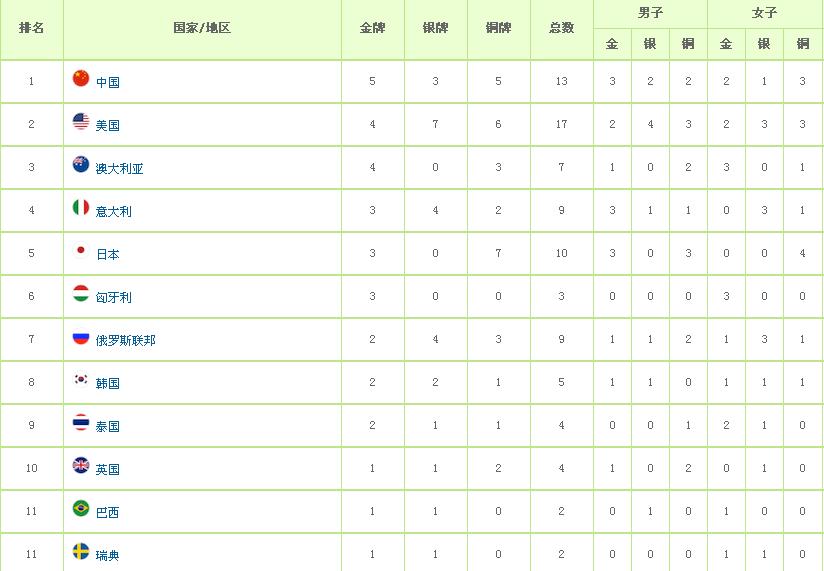Click the 男子 group header
The width and height of the screenshot is (824, 571).
pyautogui.click(x=651, y=13)
